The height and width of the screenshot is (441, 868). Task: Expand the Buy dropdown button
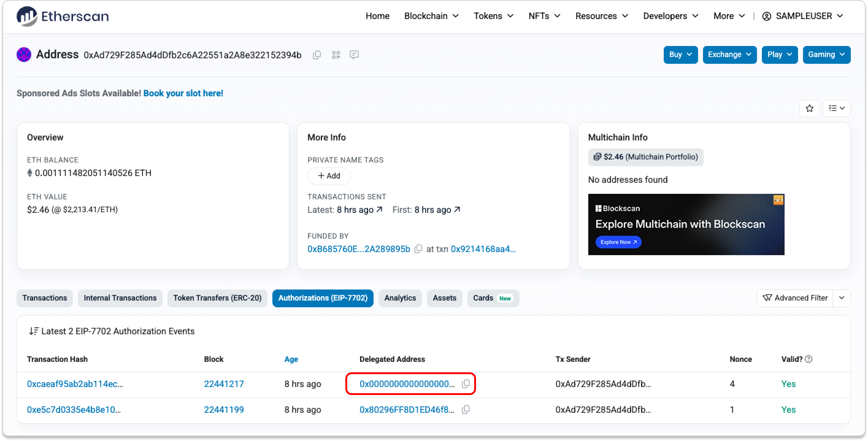[680, 55]
